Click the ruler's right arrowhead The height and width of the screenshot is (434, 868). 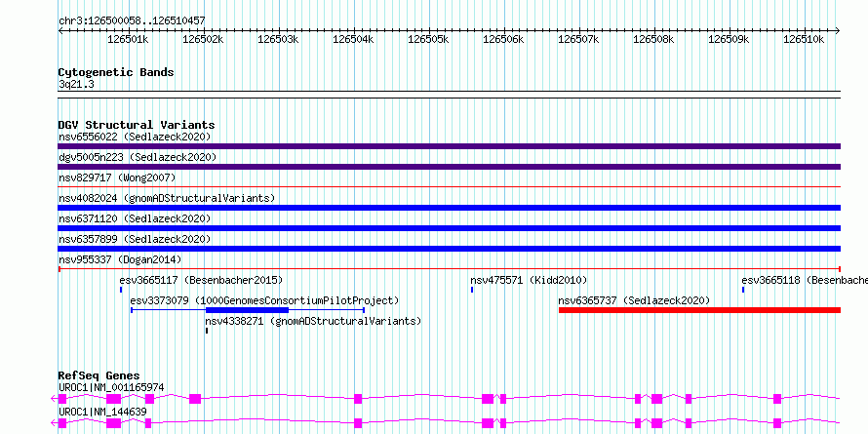coord(838,30)
